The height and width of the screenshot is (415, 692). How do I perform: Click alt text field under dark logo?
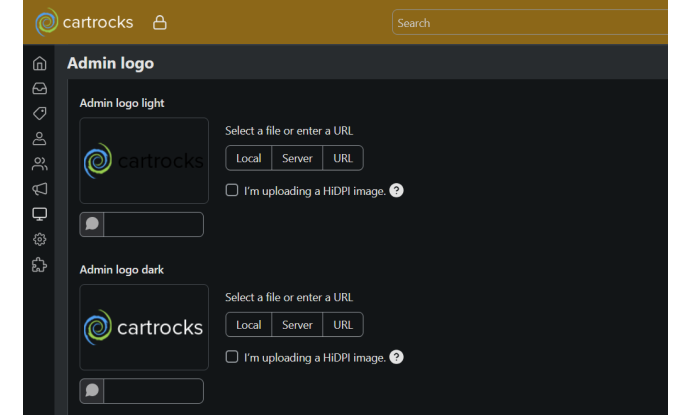(154, 391)
